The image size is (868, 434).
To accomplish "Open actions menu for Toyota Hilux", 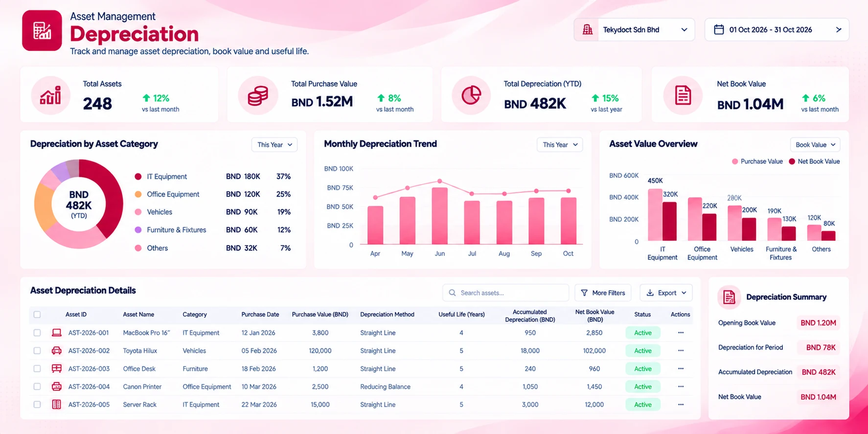I will point(681,351).
